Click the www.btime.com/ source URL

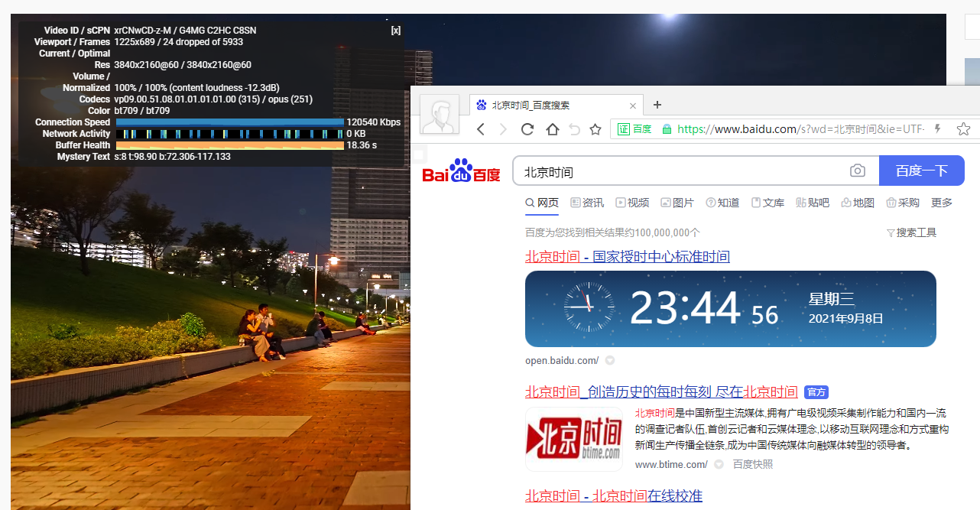click(x=671, y=464)
